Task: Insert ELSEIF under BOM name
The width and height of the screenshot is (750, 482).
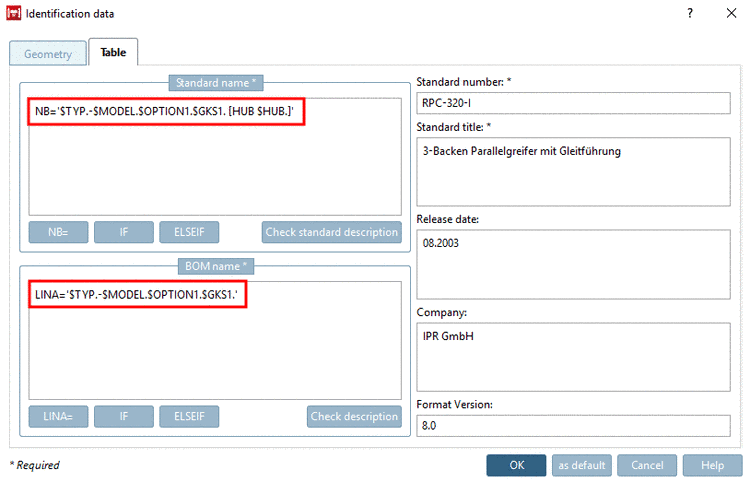Action: pyautogui.click(x=188, y=416)
